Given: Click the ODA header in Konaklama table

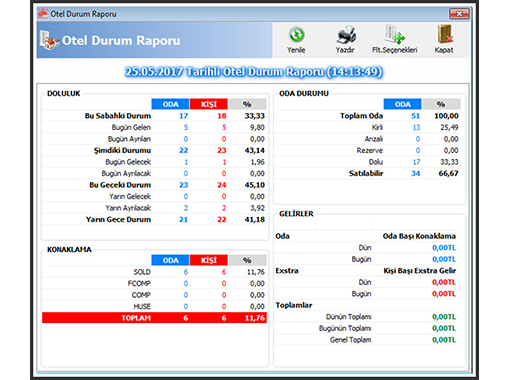Looking at the screenshot, I should tap(170, 260).
